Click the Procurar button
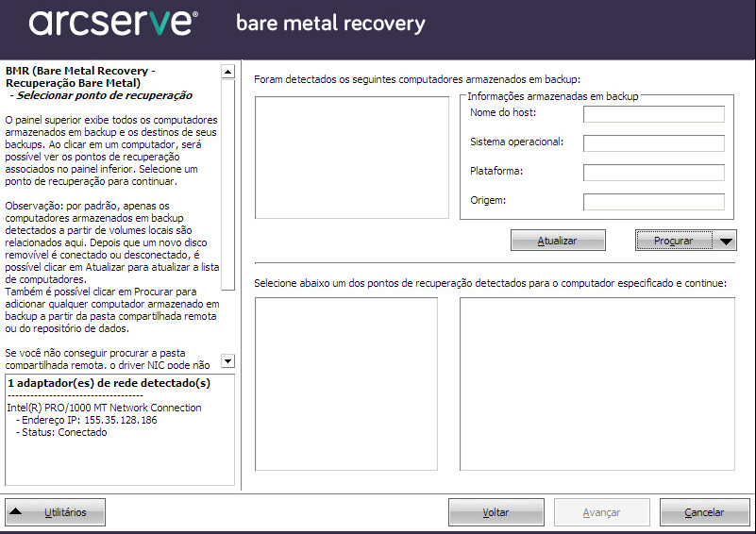756x534 pixels. coord(674,240)
